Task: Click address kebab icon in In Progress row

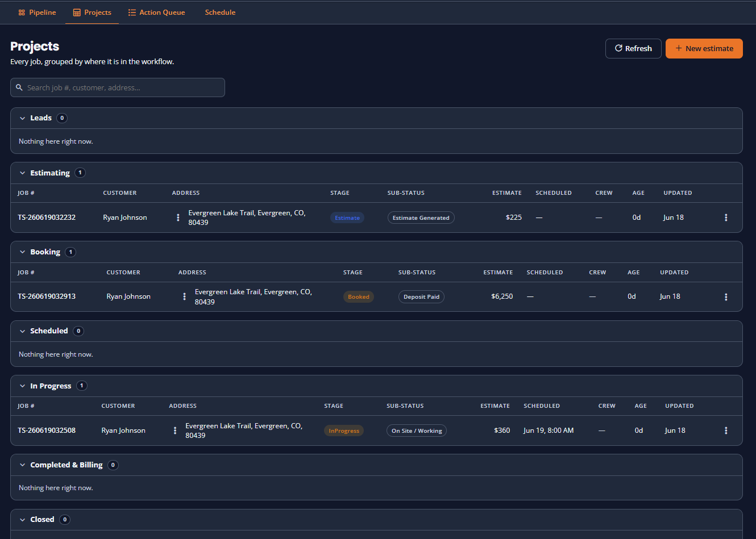Action: pos(175,431)
